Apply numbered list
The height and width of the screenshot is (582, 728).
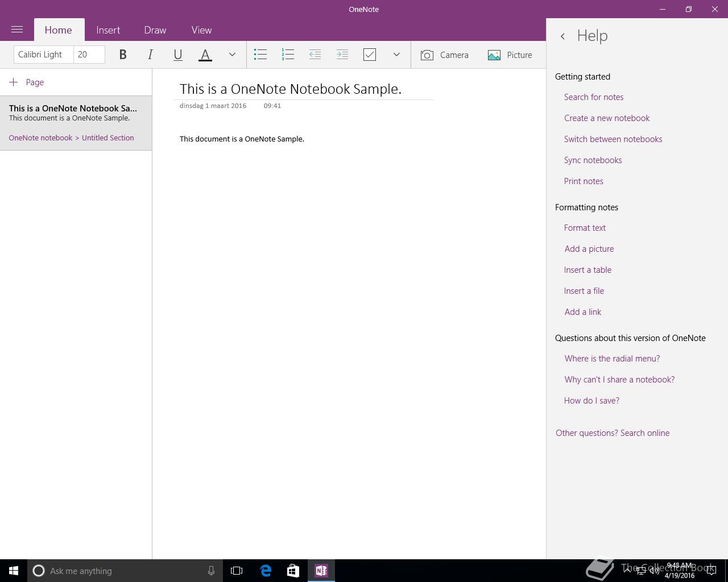(x=288, y=55)
